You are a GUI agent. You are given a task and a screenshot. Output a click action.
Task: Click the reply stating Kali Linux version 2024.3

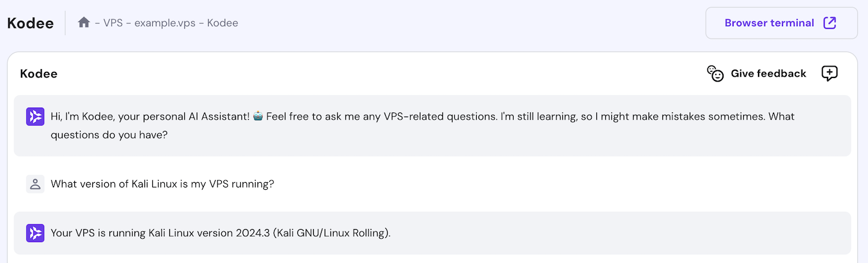pos(178,233)
